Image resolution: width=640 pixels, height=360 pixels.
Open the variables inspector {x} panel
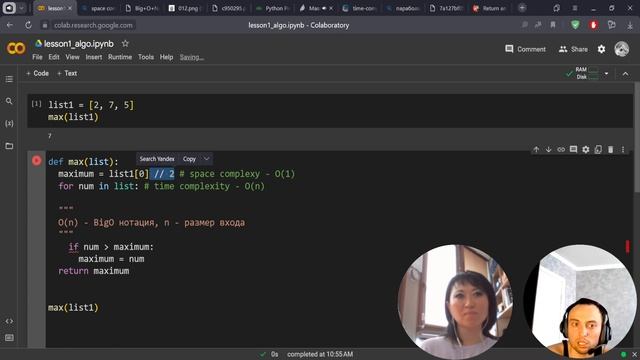click(9, 123)
